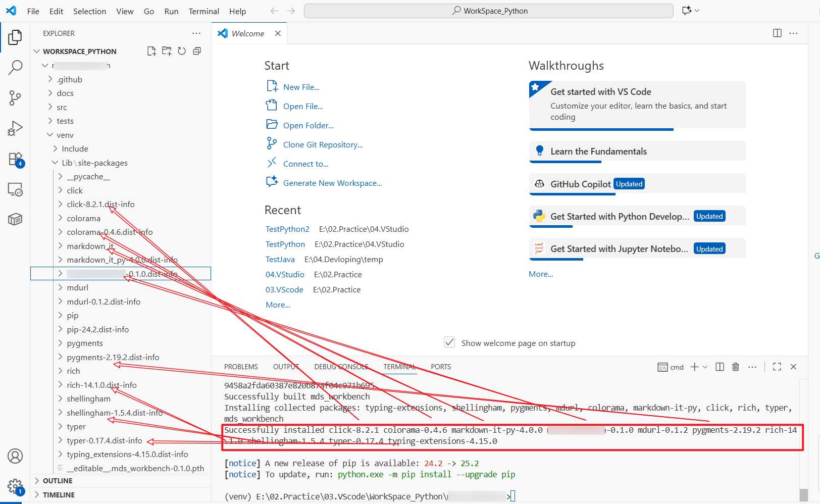Open the container-shaped icon in activity bar
Viewport: 820px width, 504px height.
(x=15, y=219)
